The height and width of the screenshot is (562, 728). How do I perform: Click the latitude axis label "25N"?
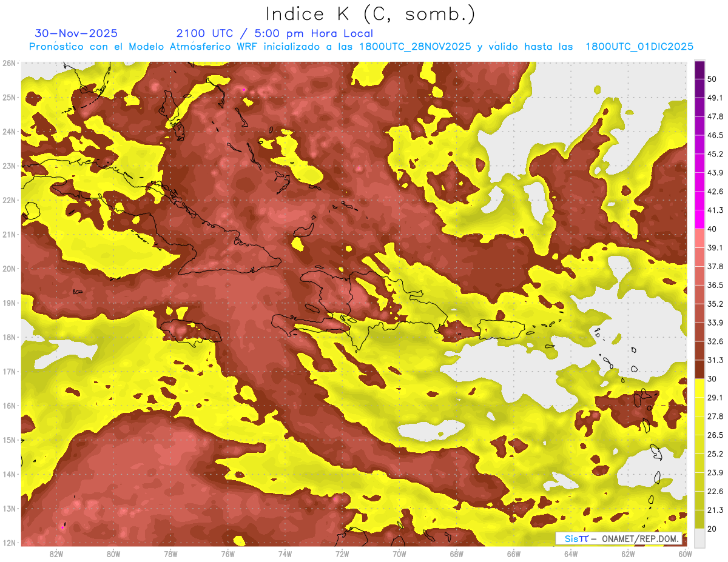(8, 98)
